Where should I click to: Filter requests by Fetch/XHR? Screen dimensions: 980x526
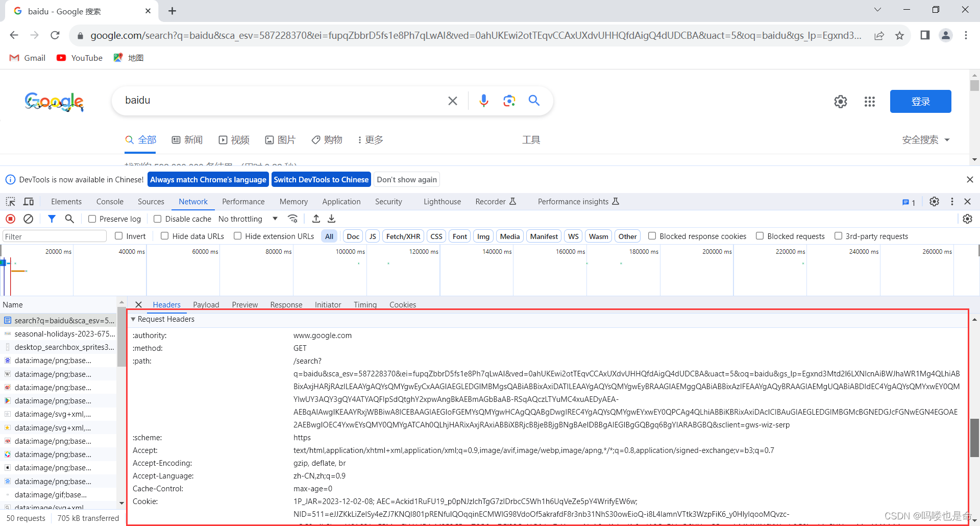(x=403, y=236)
